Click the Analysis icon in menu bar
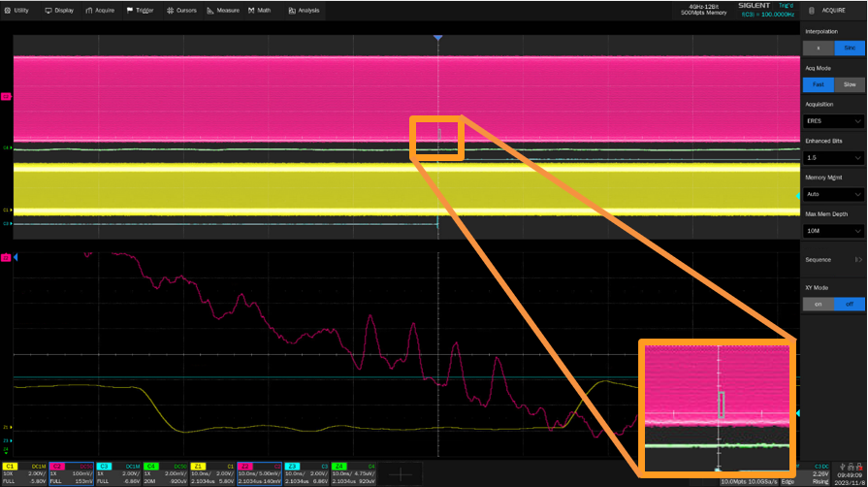Screen dimensions: 868x487 [x=292, y=10]
